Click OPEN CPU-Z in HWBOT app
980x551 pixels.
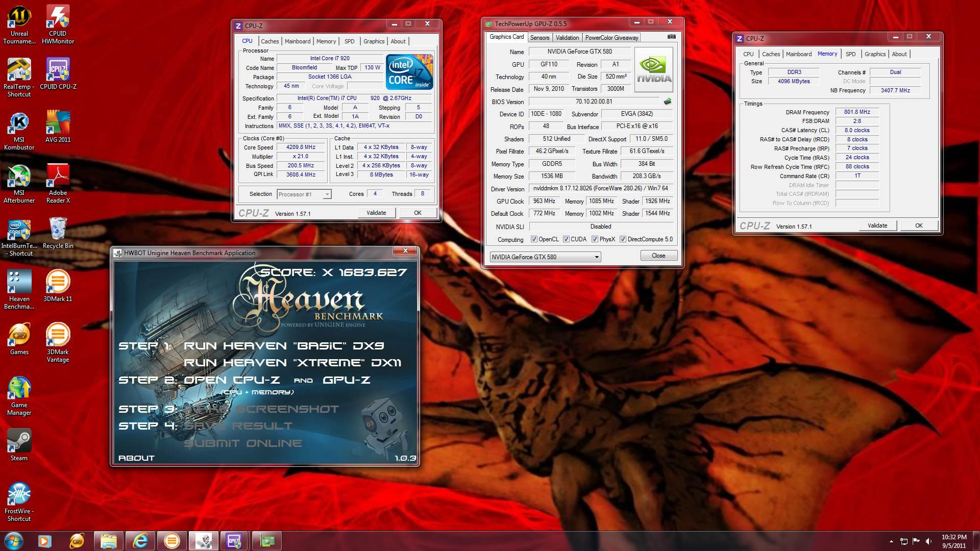(x=232, y=380)
